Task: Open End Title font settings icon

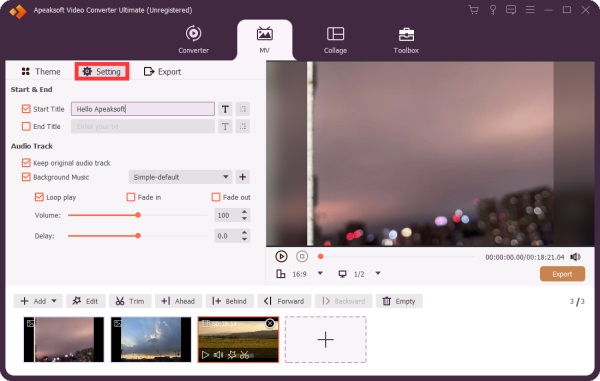Action: (x=225, y=127)
